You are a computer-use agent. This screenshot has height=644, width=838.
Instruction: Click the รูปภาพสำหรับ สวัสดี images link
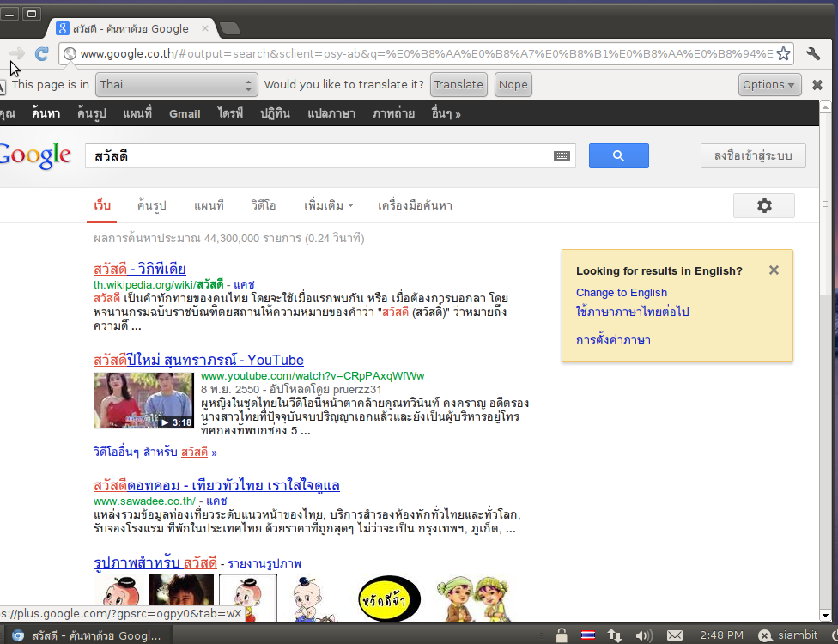coord(155,562)
